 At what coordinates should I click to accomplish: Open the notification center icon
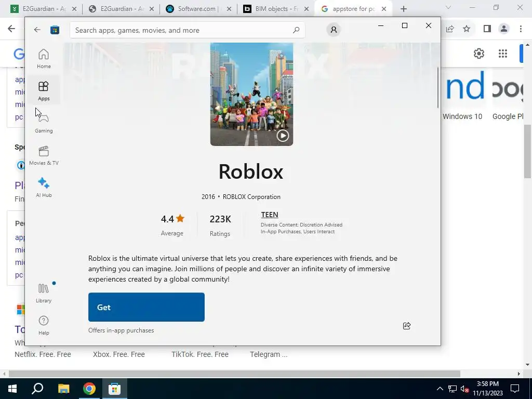point(515,389)
